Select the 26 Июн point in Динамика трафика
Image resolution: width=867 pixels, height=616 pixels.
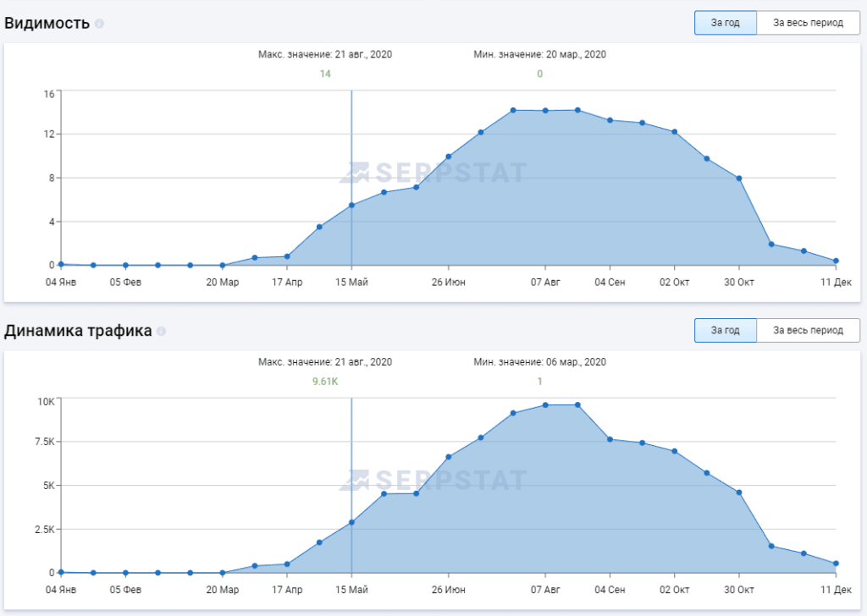click(x=449, y=457)
